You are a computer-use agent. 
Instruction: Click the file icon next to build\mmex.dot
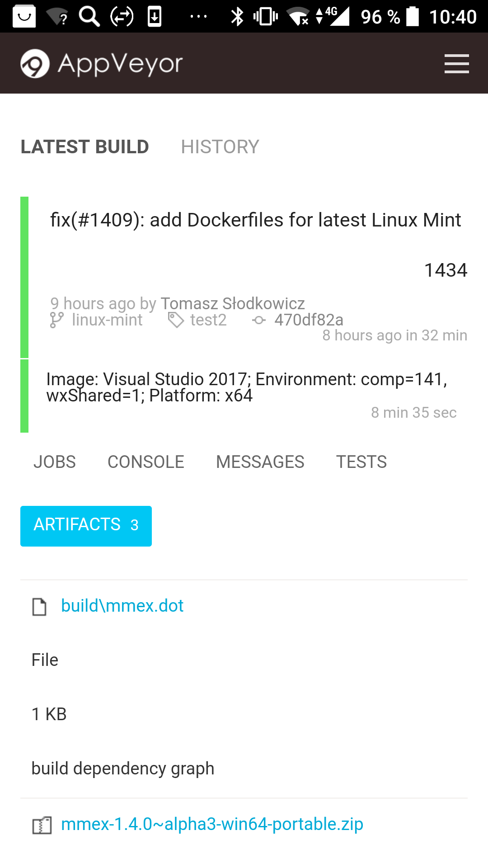(39, 607)
